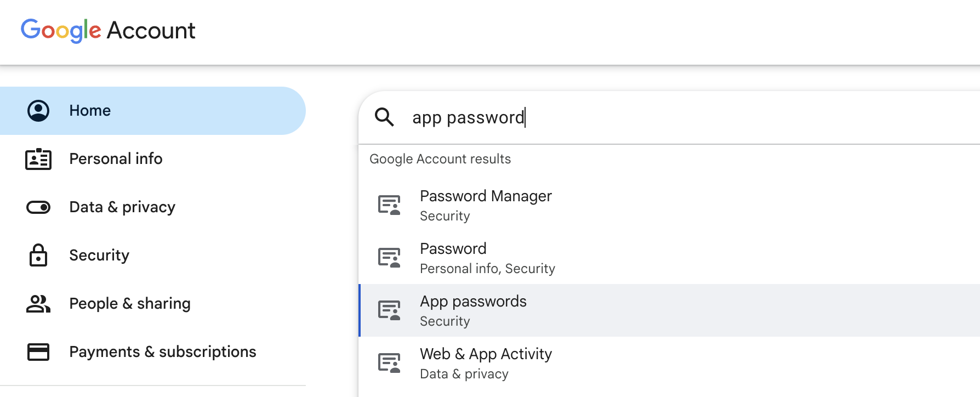Click the magnifying glass search icon
The height and width of the screenshot is (397, 980).
pos(384,117)
